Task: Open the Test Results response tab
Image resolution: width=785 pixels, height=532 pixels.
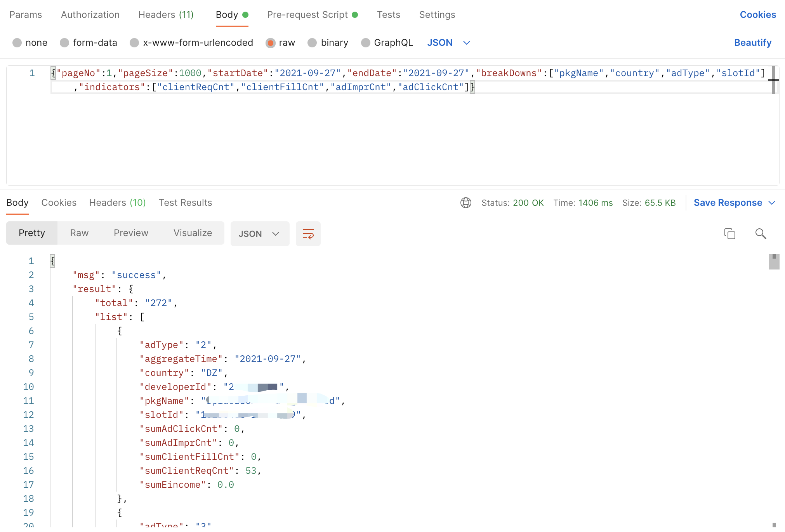Action: coord(185,203)
